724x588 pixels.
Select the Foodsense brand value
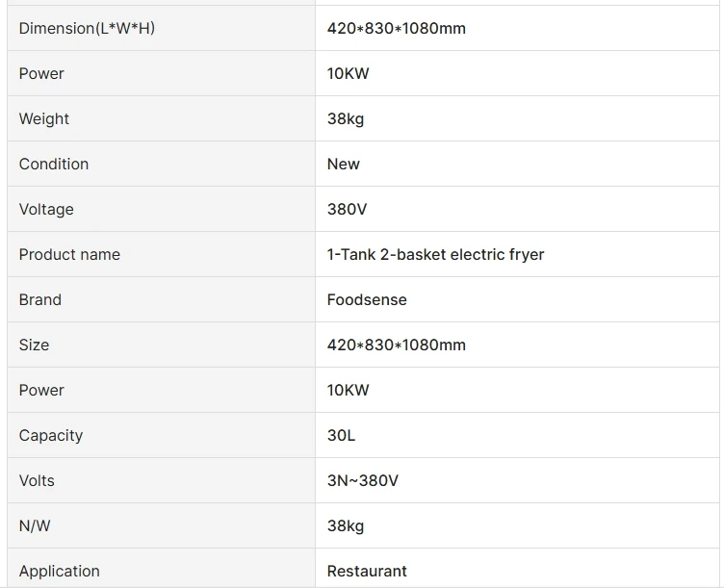pyautogui.click(x=367, y=300)
